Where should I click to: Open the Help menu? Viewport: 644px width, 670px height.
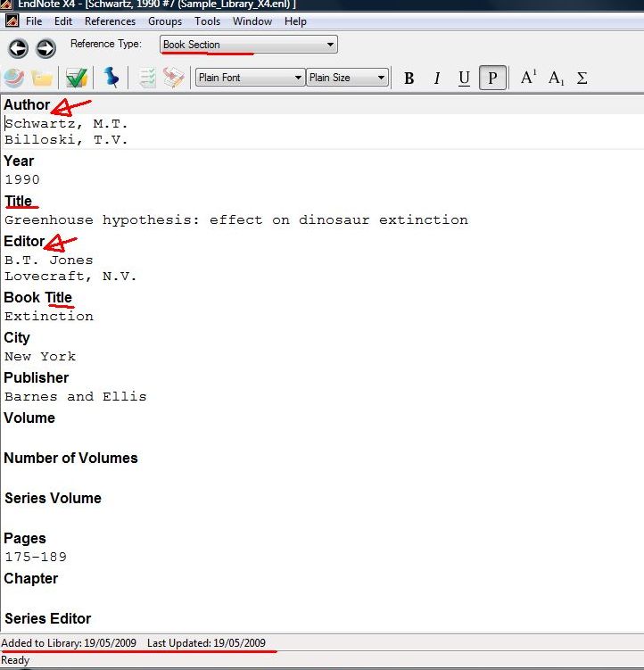tap(295, 21)
